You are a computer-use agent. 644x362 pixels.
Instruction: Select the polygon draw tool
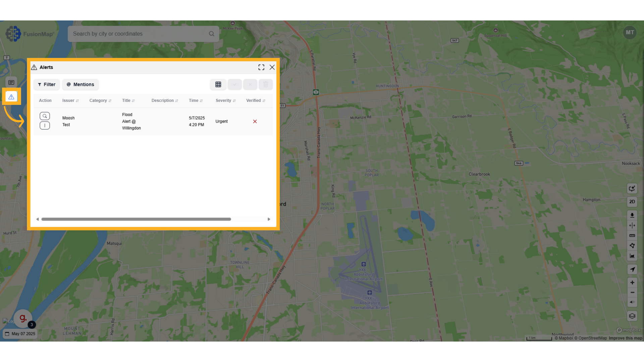click(x=632, y=246)
